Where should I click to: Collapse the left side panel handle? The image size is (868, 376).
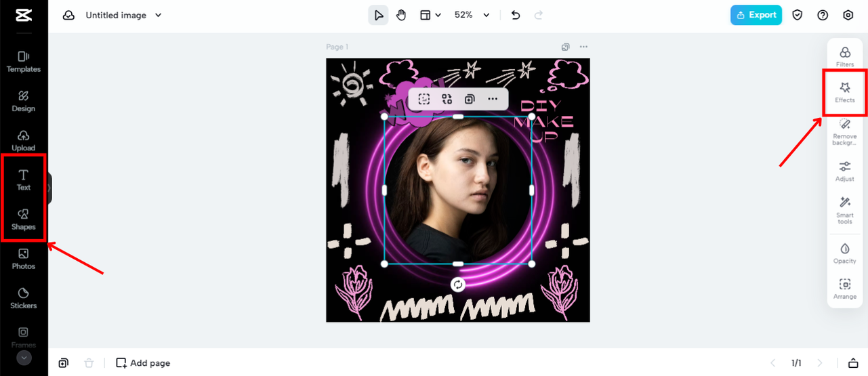49,188
